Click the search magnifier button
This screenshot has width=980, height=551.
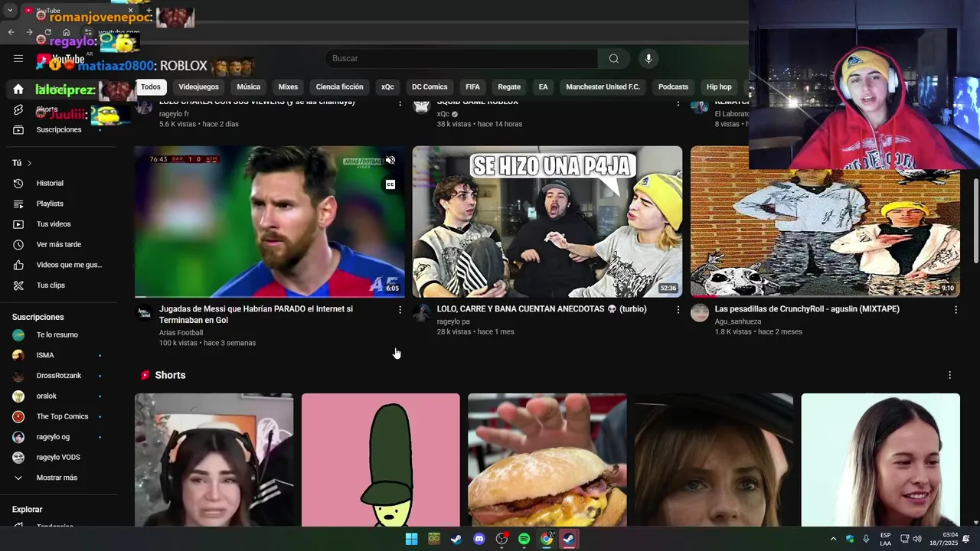[x=614, y=59]
